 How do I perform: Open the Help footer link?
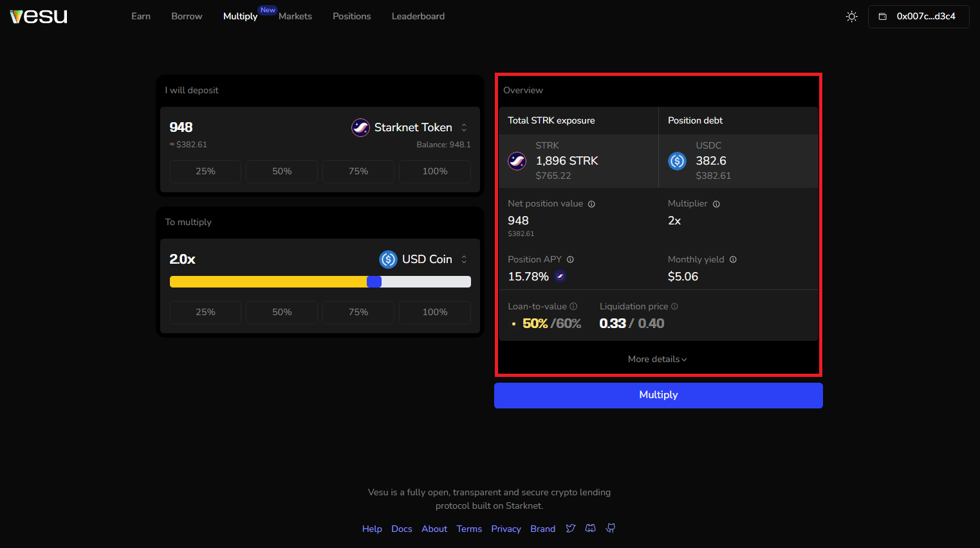click(x=372, y=529)
